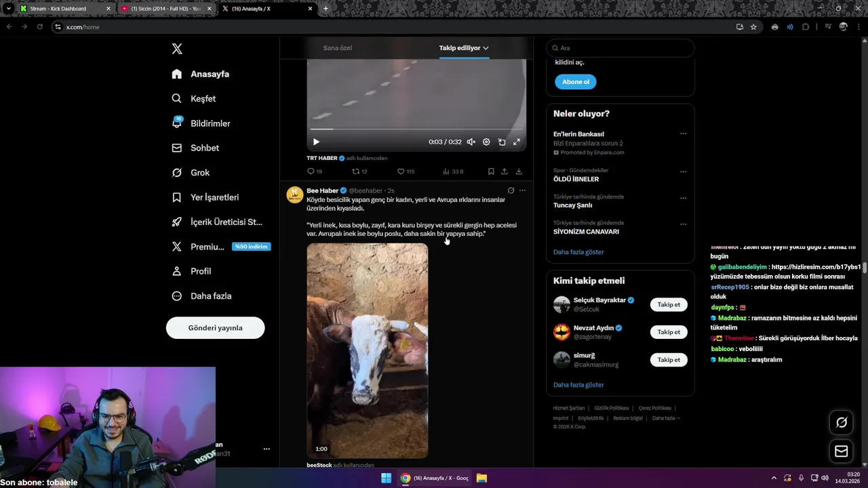Open account menu three dots
Screen dimensions: 868x488
(267, 449)
